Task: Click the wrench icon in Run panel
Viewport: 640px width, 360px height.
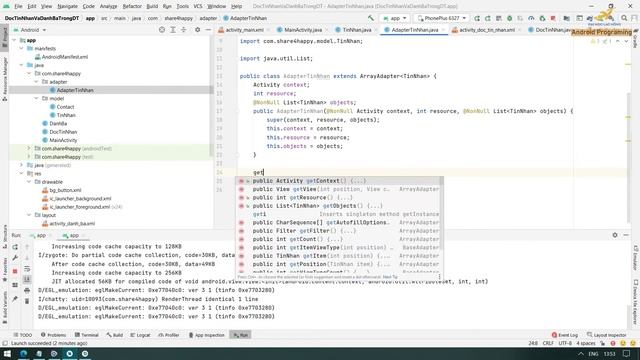Action: click(x=15, y=258)
